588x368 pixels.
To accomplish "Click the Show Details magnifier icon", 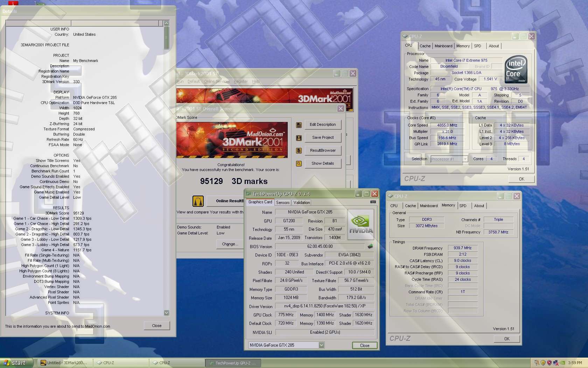I will tap(299, 164).
